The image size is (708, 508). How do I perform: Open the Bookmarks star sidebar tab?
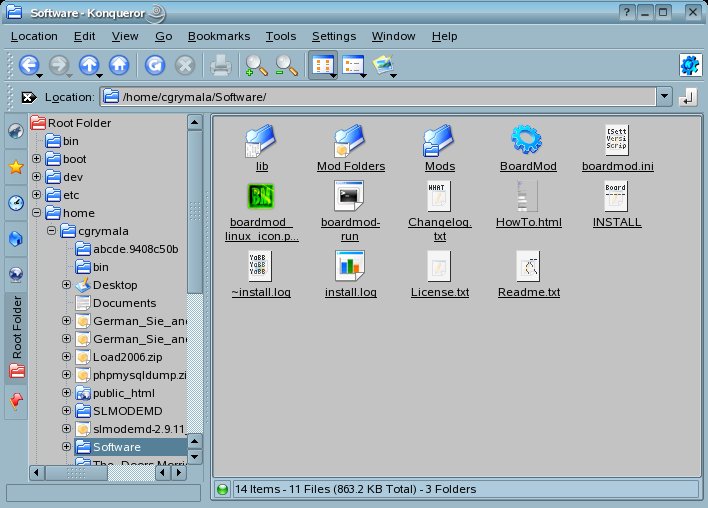[16, 167]
